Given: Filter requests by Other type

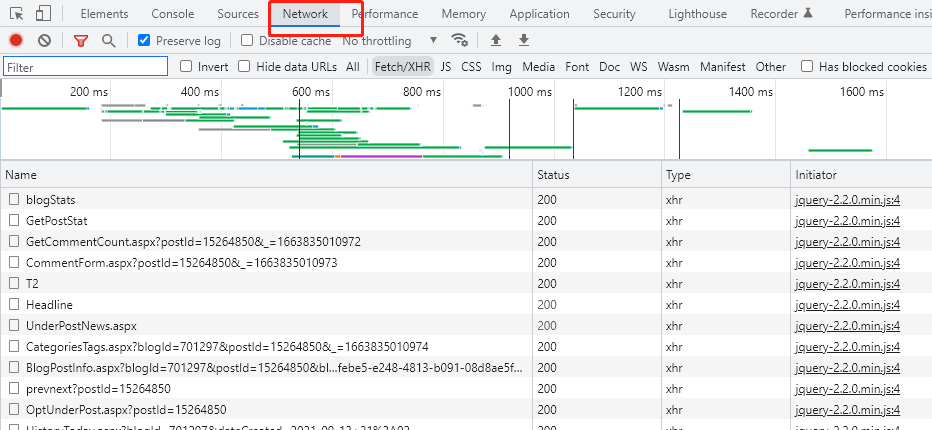Looking at the screenshot, I should click(771, 67).
